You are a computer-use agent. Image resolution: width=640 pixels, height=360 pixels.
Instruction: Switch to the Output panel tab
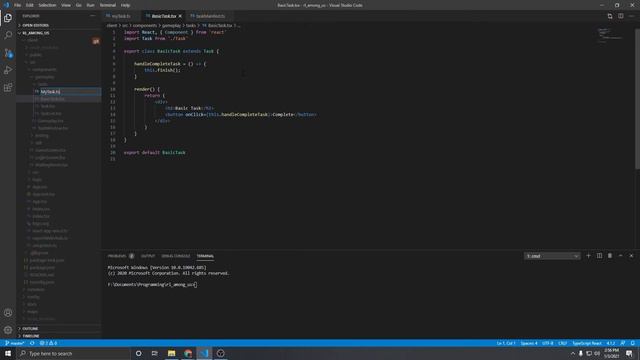point(148,256)
